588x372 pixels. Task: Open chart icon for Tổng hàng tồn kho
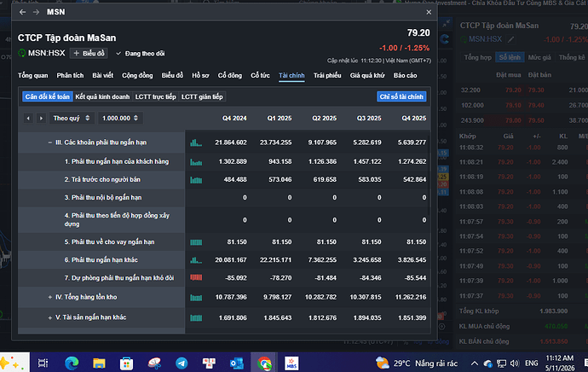(196, 297)
